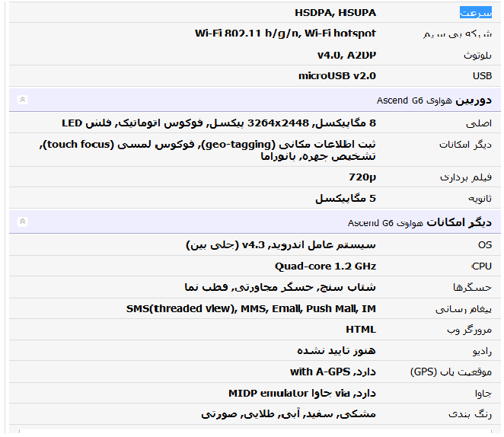Click the '720p' video value

tap(362, 177)
